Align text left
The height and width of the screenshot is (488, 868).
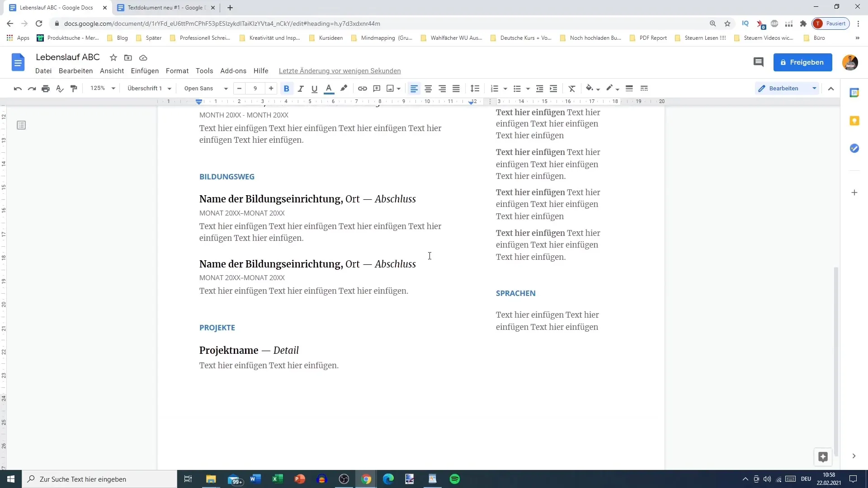pos(414,89)
